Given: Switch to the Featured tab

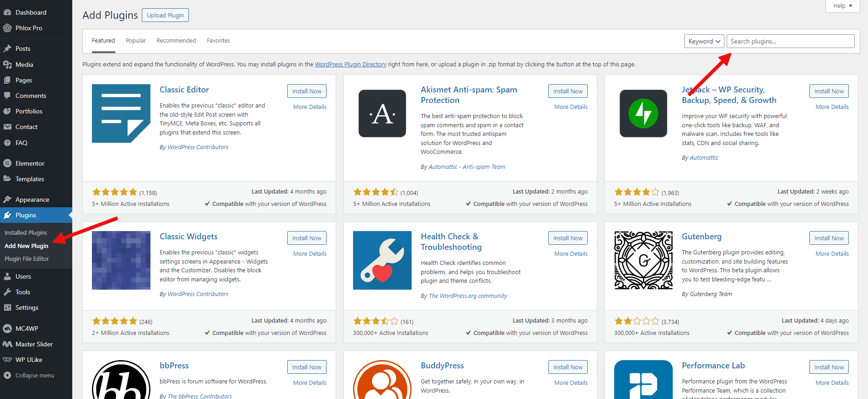Looking at the screenshot, I should (103, 41).
